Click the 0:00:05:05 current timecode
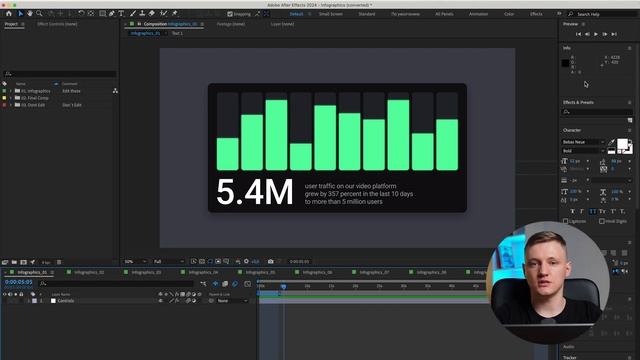Screen dimensions: 640x360 (18, 282)
